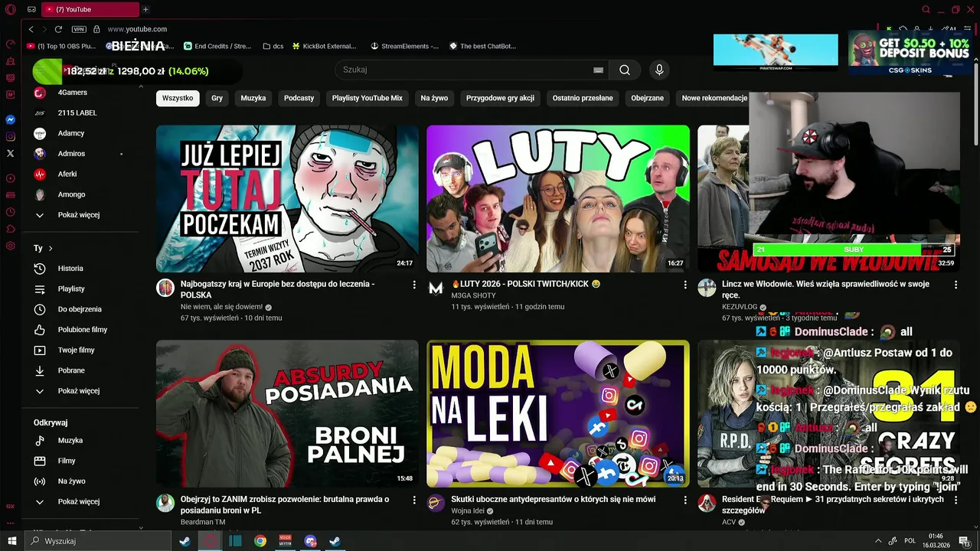
Task: Click the Windows Wyszukaj search box
Action: point(97,541)
